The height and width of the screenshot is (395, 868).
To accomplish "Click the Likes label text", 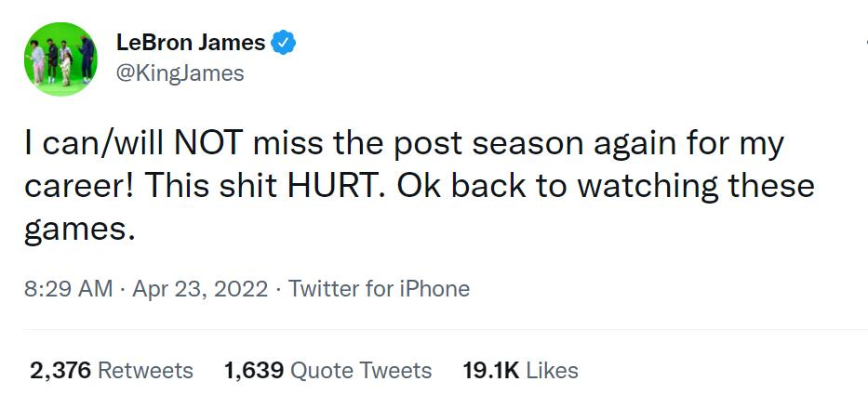I will click(552, 371).
